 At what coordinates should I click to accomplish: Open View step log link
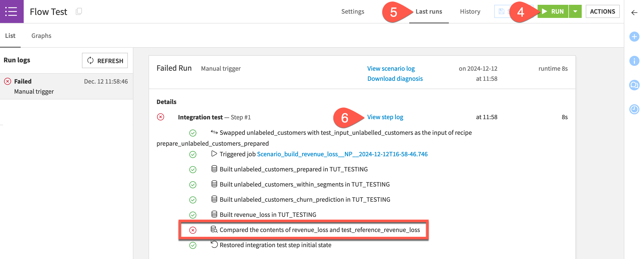click(x=385, y=117)
